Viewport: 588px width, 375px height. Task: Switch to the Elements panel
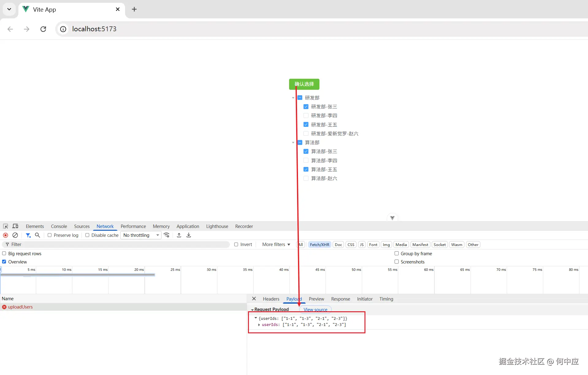click(x=35, y=226)
